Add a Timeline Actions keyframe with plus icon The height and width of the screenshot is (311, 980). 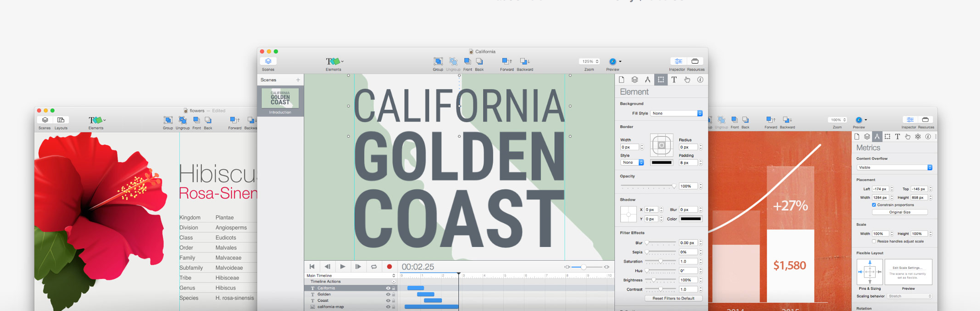[x=393, y=282]
